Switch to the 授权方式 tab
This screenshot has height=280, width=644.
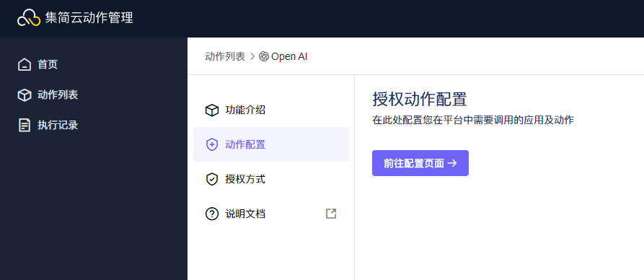(x=270, y=179)
